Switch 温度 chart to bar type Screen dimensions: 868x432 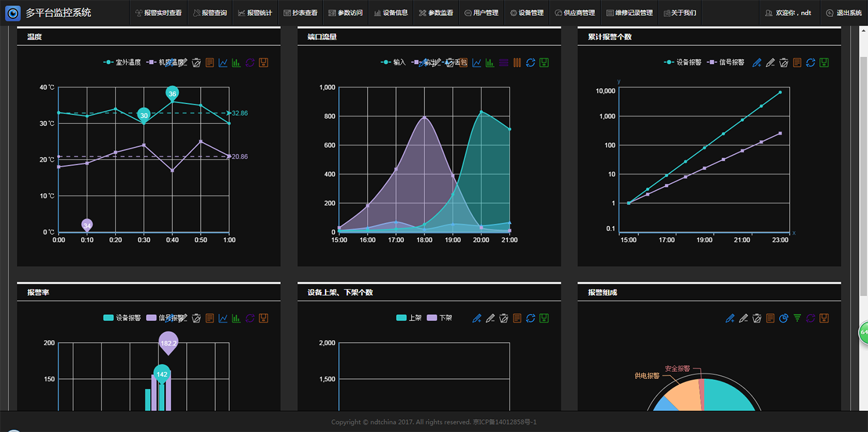click(x=236, y=62)
